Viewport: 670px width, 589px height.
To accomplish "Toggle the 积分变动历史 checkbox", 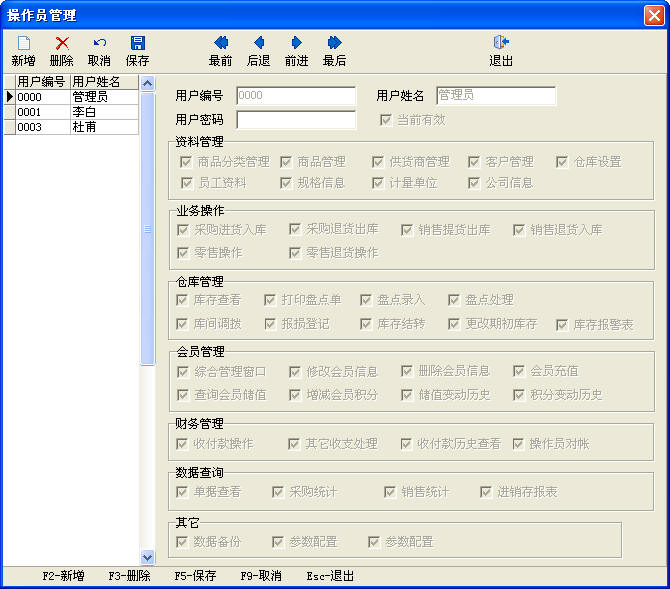I will 519,395.
